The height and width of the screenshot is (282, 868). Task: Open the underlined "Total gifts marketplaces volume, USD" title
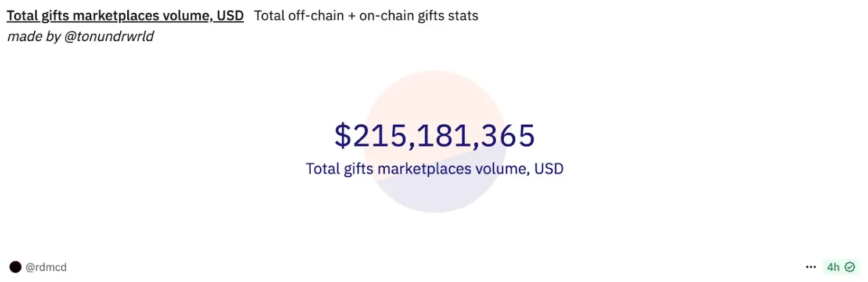coord(125,16)
